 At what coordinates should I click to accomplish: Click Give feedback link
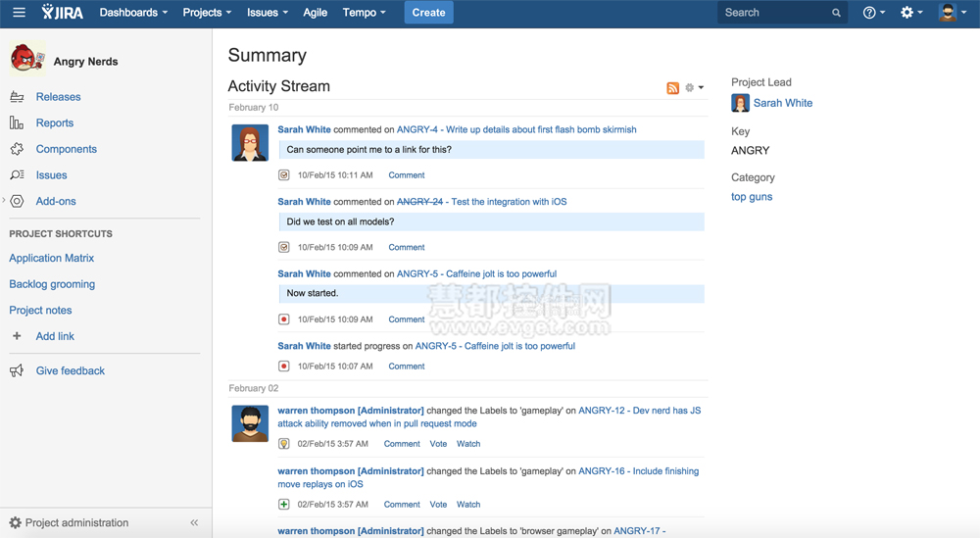pyautogui.click(x=70, y=370)
